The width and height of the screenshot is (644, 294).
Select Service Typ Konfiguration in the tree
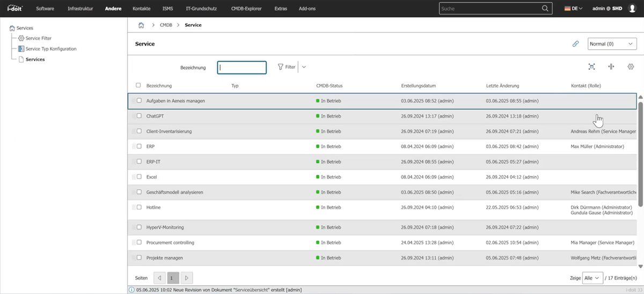click(x=51, y=49)
